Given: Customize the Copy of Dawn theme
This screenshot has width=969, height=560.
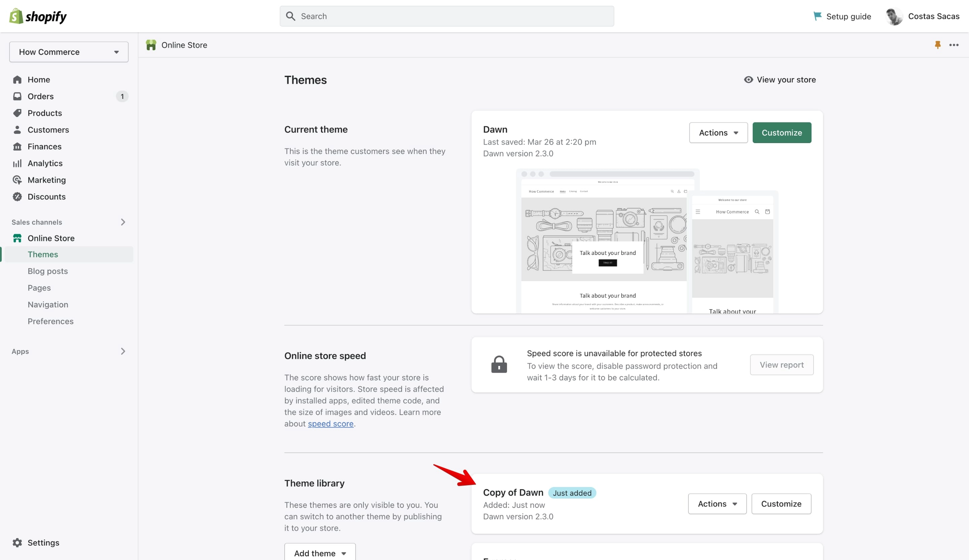Looking at the screenshot, I should pyautogui.click(x=781, y=504).
